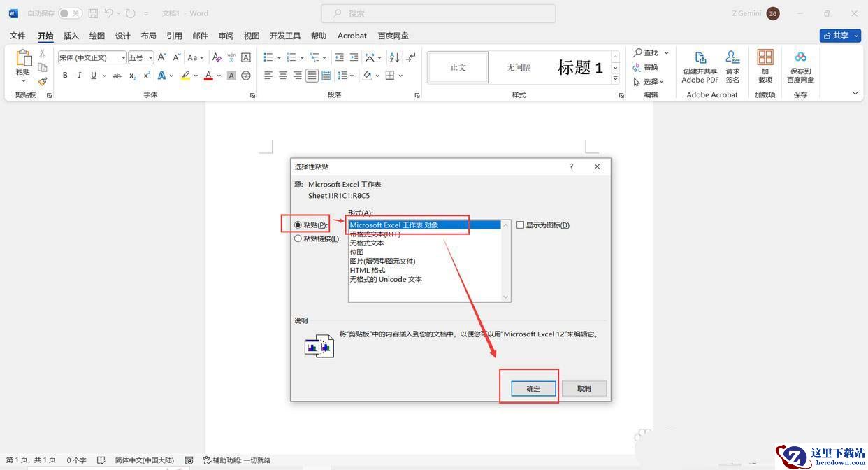868x470 pixels.
Task: Open font size dropdown 五号
Action: 150,57
